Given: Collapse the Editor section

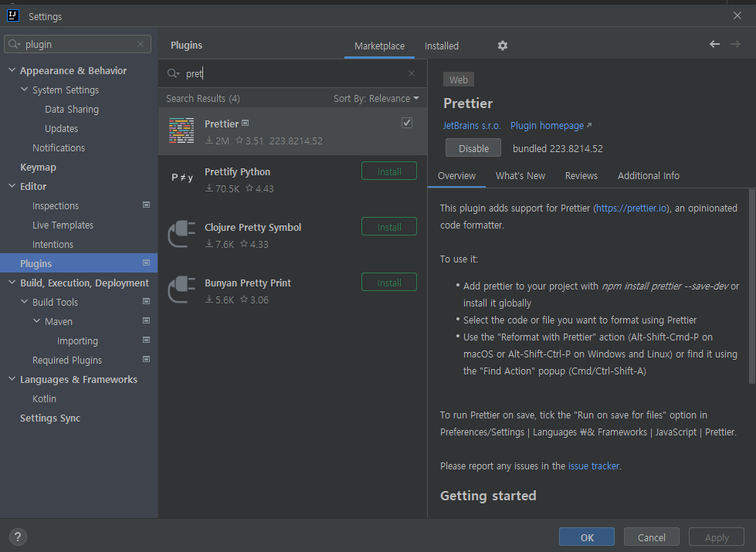Looking at the screenshot, I should click(12, 186).
